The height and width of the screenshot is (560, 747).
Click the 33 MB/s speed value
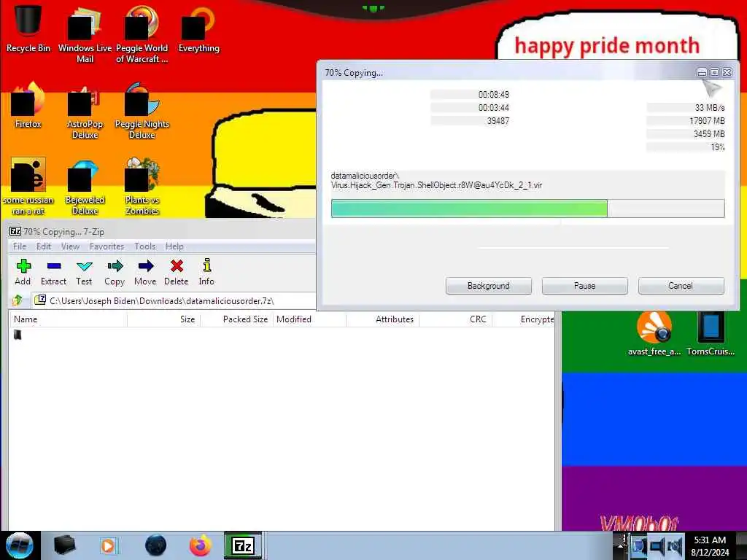point(709,108)
